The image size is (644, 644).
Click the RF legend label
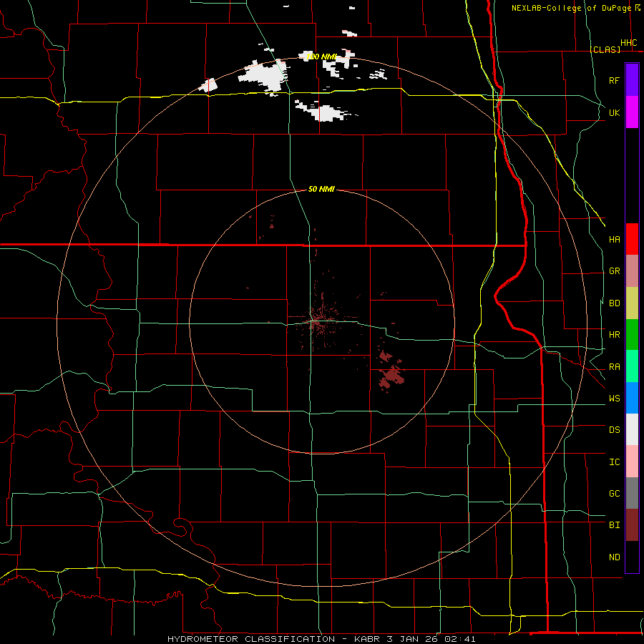pos(614,80)
